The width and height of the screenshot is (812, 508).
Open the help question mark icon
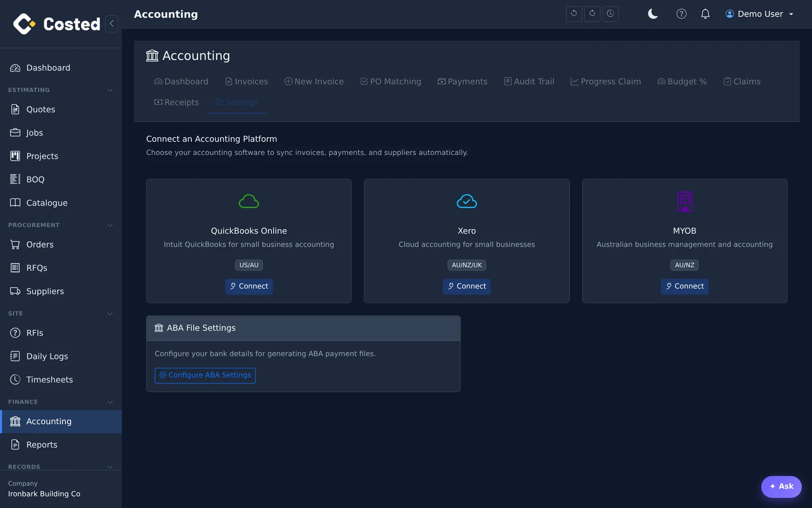[x=682, y=14]
